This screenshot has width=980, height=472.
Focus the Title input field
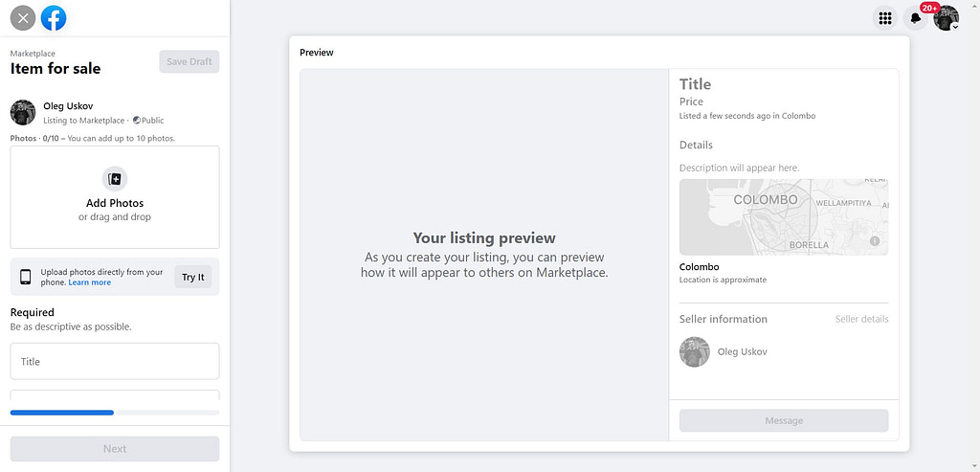(x=115, y=361)
